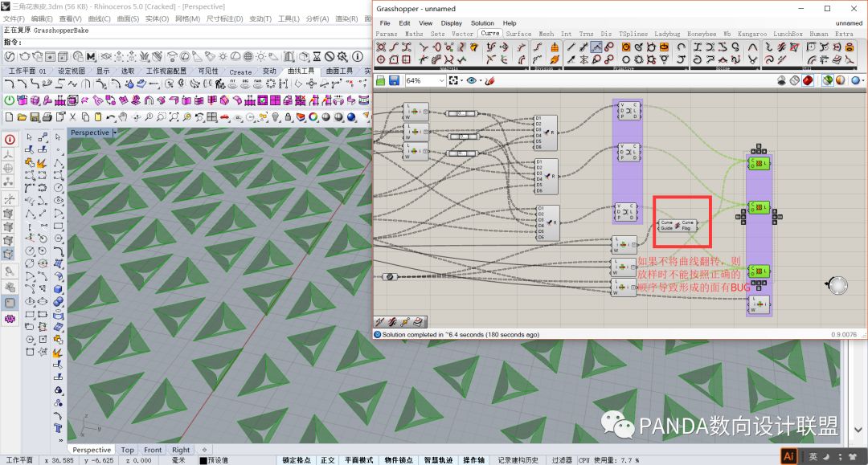Click the 过滤器 filter button in status bar
Viewport: 868px width, 465px height.
pos(561,460)
